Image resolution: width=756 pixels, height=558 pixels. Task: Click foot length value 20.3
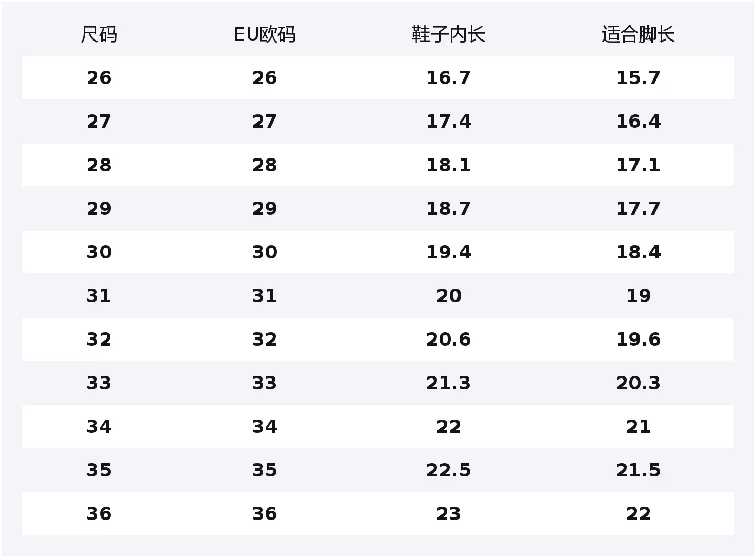point(638,383)
